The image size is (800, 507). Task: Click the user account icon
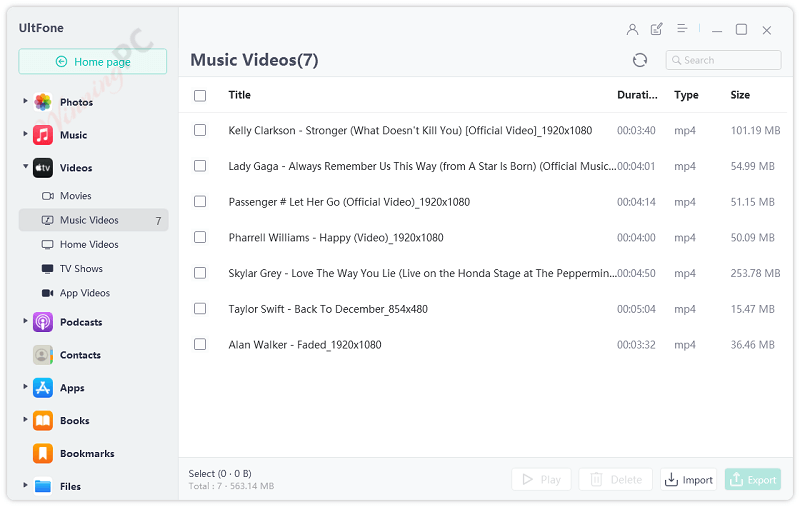[632, 30]
